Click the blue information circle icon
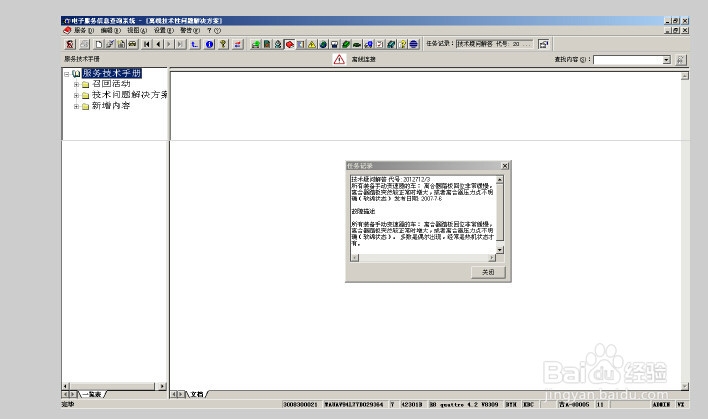Screen dimensions: 708x419 click(x=210, y=44)
